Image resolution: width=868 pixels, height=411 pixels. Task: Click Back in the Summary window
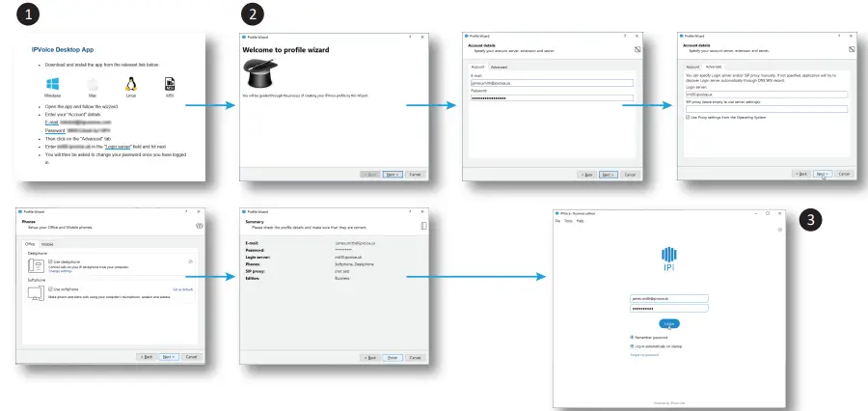click(x=371, y=358)
